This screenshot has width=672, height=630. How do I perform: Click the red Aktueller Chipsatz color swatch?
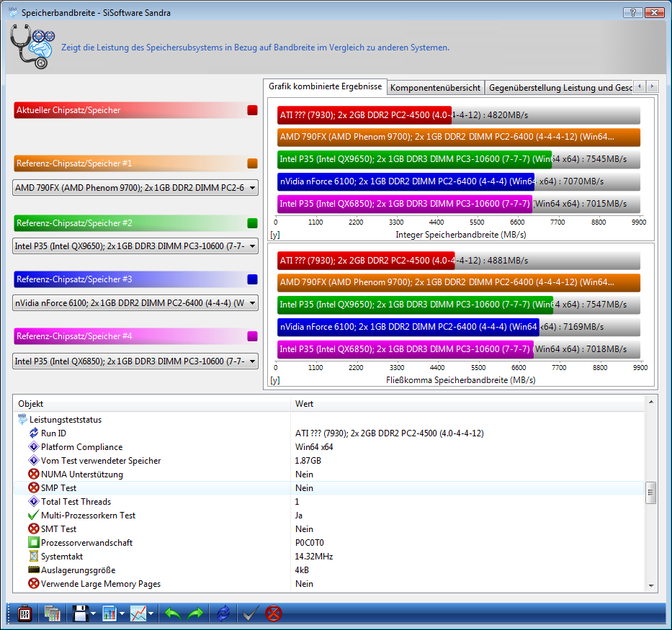click(252, 110)
